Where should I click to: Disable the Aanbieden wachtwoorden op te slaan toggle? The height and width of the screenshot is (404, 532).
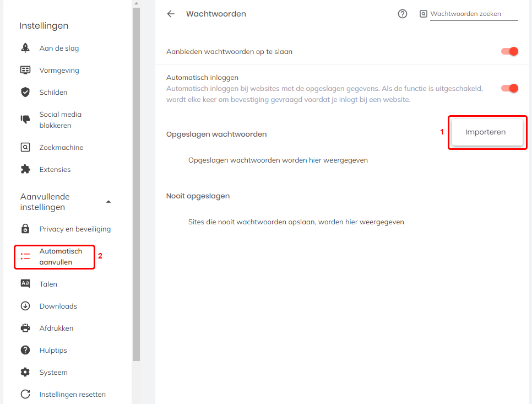click(x=509, y=51)
